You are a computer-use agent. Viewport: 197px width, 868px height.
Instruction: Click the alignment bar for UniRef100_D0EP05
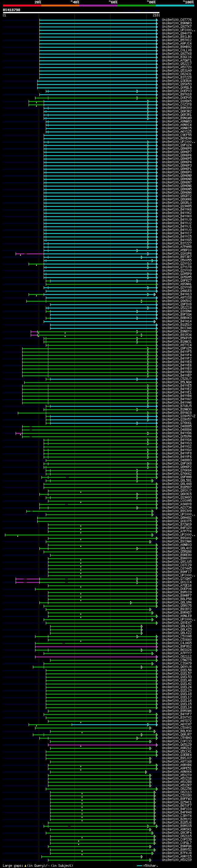tap(96, 98)
